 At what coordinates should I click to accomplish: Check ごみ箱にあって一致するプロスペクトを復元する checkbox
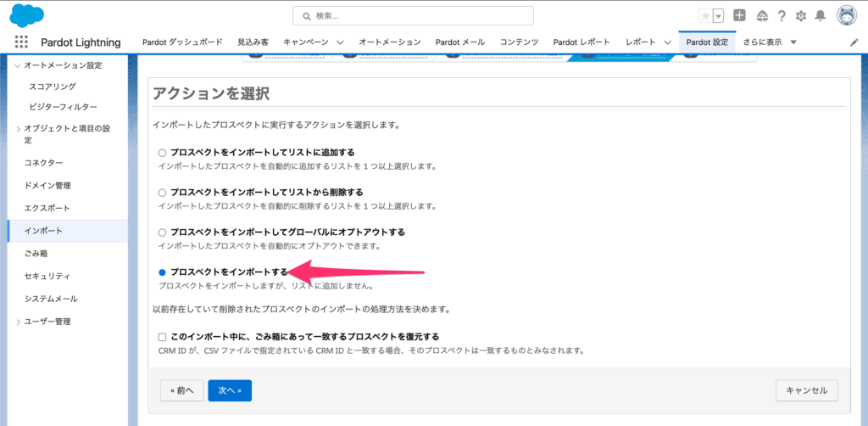point(162,337)
